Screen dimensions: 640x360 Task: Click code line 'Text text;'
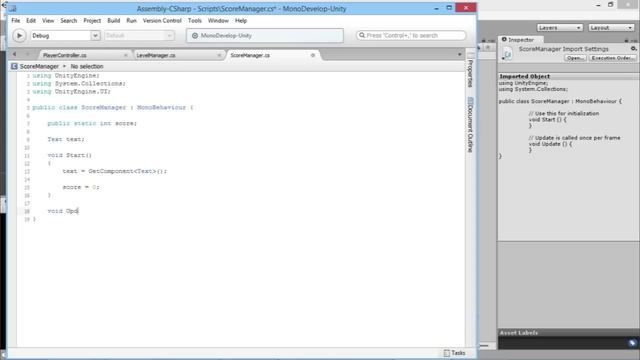(x=66, y=139)
